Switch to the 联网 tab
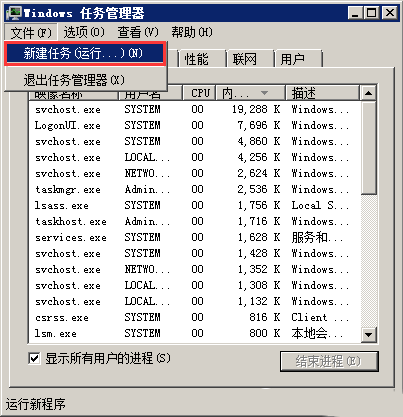 [x=249, y=59]
